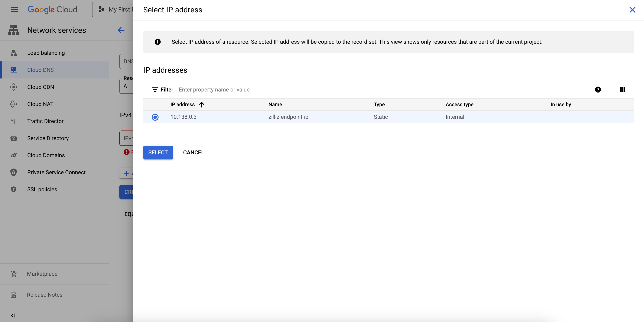Click the zilliz-endpoint-ip row name

[288, 117]
